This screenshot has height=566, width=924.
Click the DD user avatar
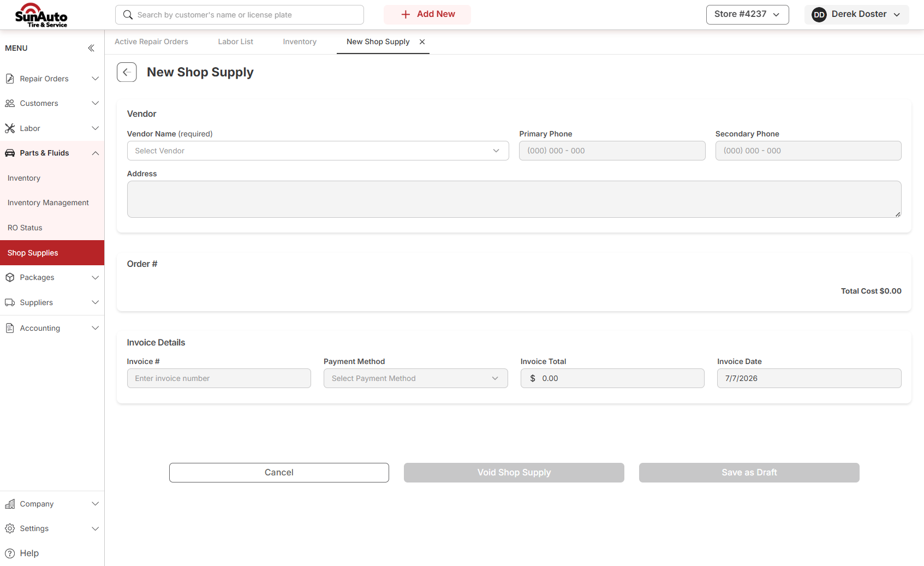click(819, 15)
